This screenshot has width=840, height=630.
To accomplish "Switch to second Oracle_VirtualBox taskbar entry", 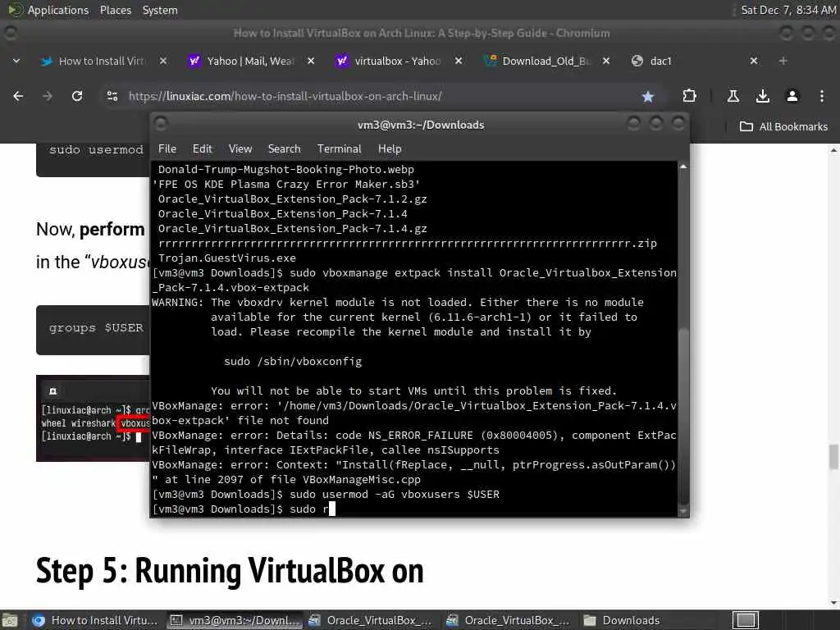I will click(509, 620).
